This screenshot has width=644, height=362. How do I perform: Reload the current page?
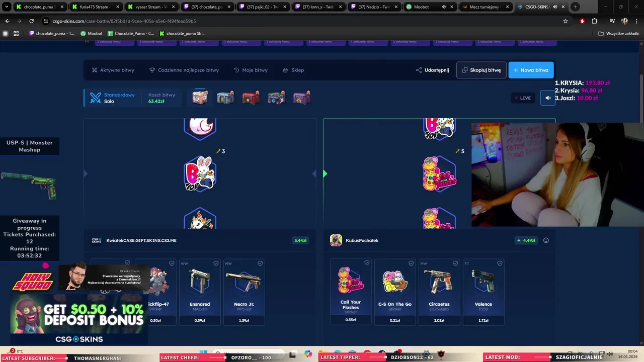(31, 21)
